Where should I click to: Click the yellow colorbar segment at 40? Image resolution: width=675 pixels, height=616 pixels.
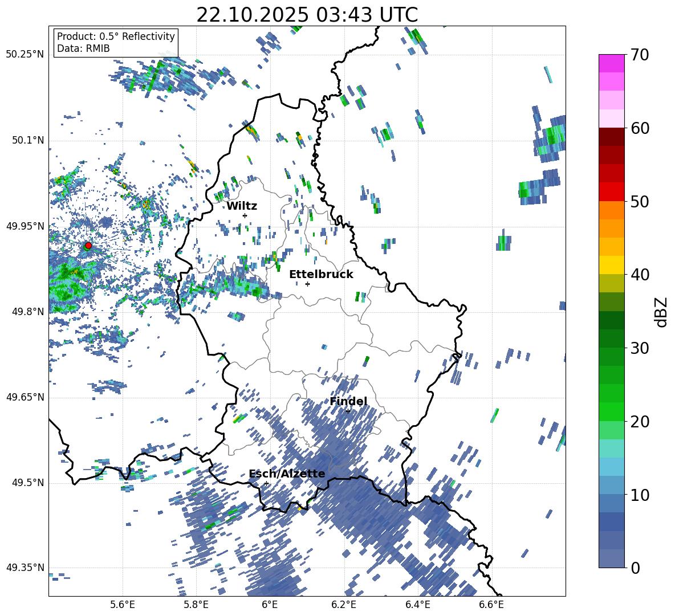pyautogui.click(x=611, y=265)
